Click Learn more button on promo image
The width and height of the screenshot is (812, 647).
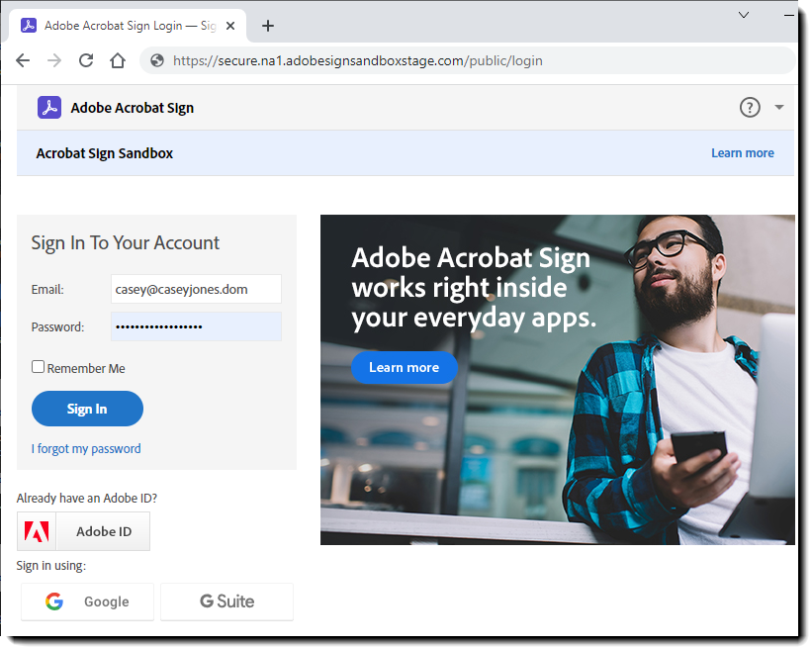(x=404, y=367)
